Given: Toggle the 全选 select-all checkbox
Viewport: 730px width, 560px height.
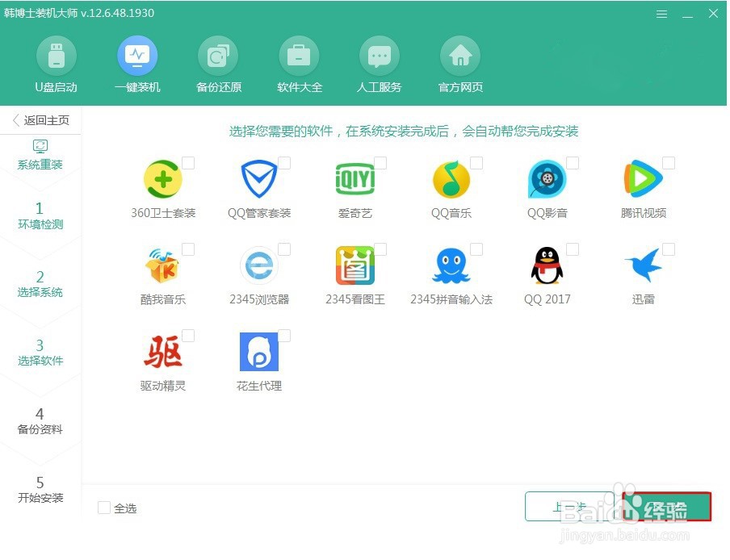Looking at the screenshot, I should click(104, 508).
